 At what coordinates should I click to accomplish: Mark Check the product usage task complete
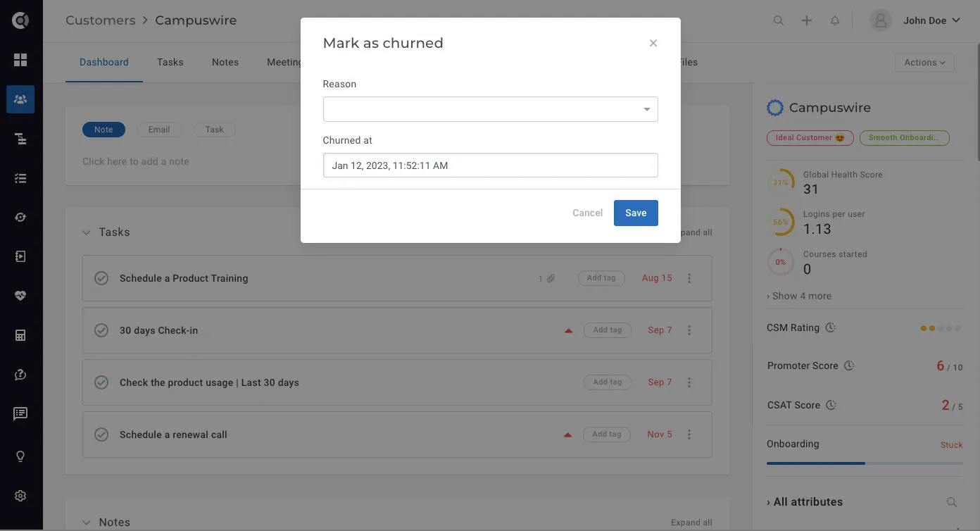101,382
